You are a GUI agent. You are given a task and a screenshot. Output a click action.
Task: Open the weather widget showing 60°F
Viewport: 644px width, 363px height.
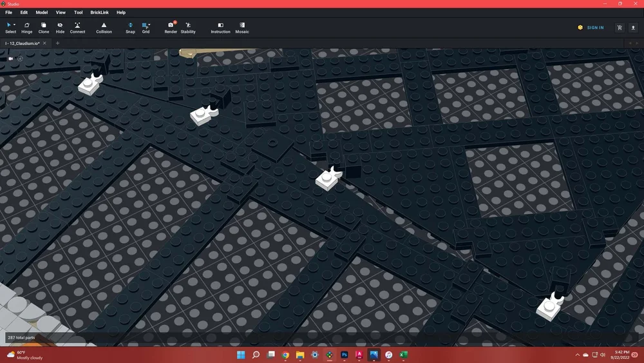[x=24, y=355]
